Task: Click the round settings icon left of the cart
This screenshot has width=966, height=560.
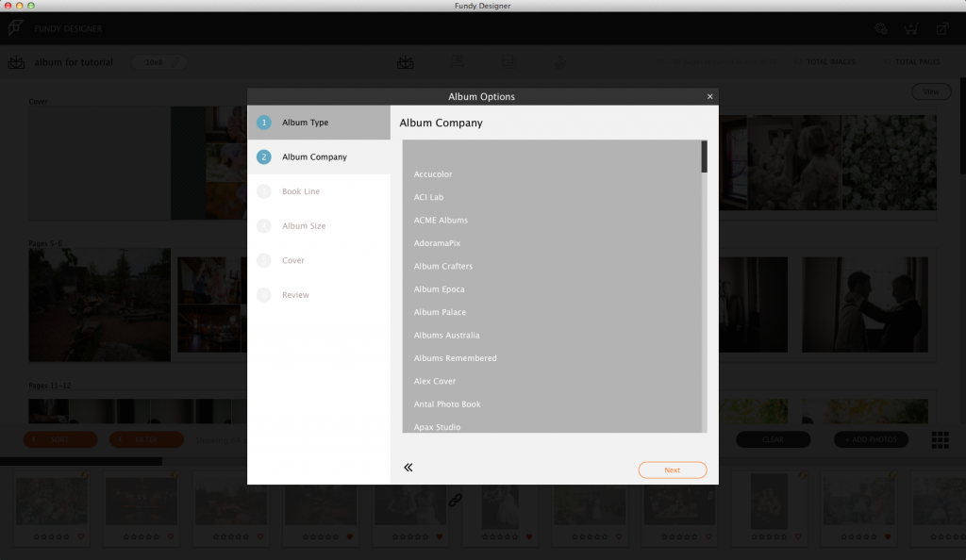Action: pyautogui.click(x=881, y=28)
